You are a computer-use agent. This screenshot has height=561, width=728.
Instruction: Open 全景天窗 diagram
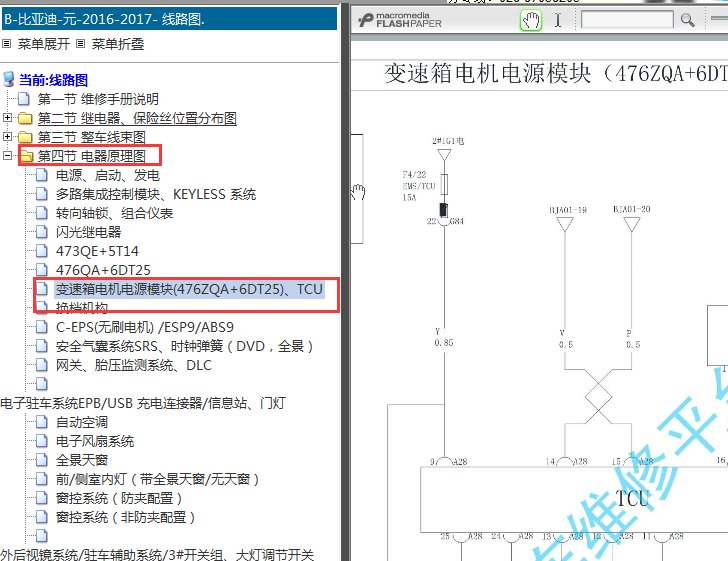[x=82, y=460]
